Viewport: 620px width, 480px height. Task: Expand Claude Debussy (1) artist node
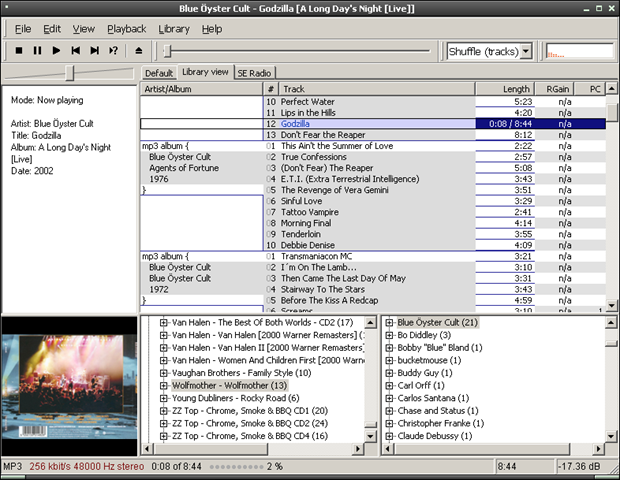(x=389, y=436)
